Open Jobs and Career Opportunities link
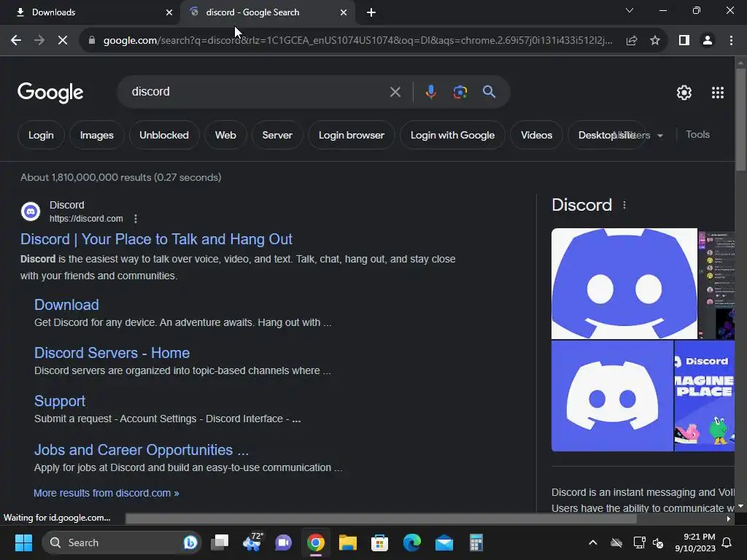747x560 pixels. [x=142, y=450]
